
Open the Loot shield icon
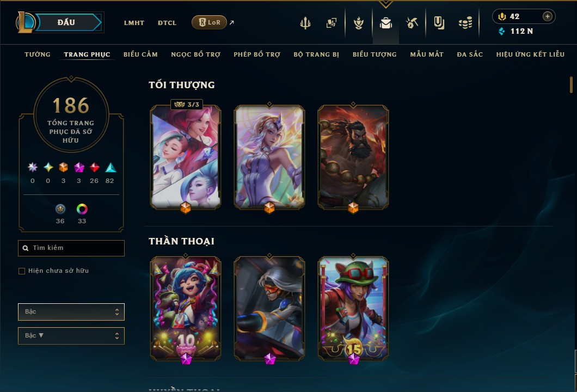439,23
